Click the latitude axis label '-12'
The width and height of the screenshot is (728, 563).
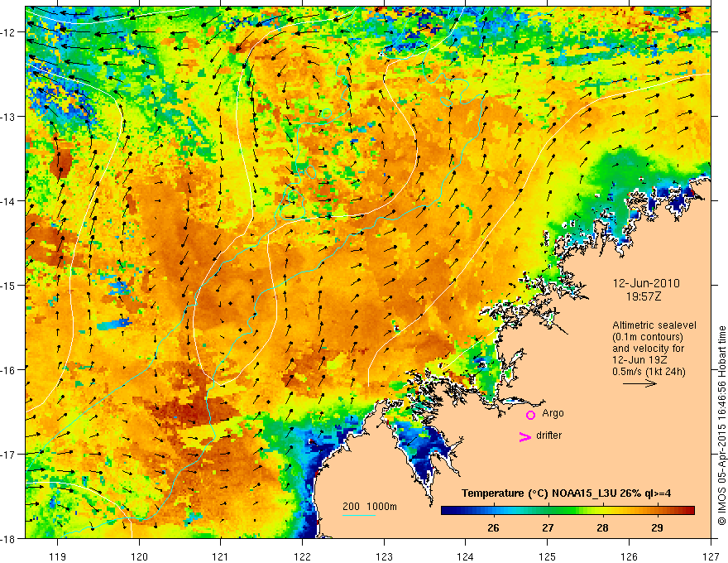[10, 32]
